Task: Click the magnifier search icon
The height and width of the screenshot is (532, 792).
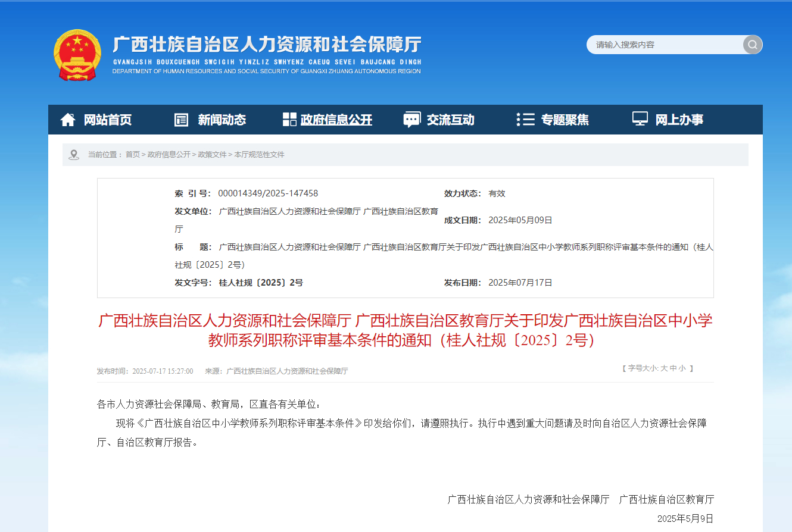Action: pos(752,45)
